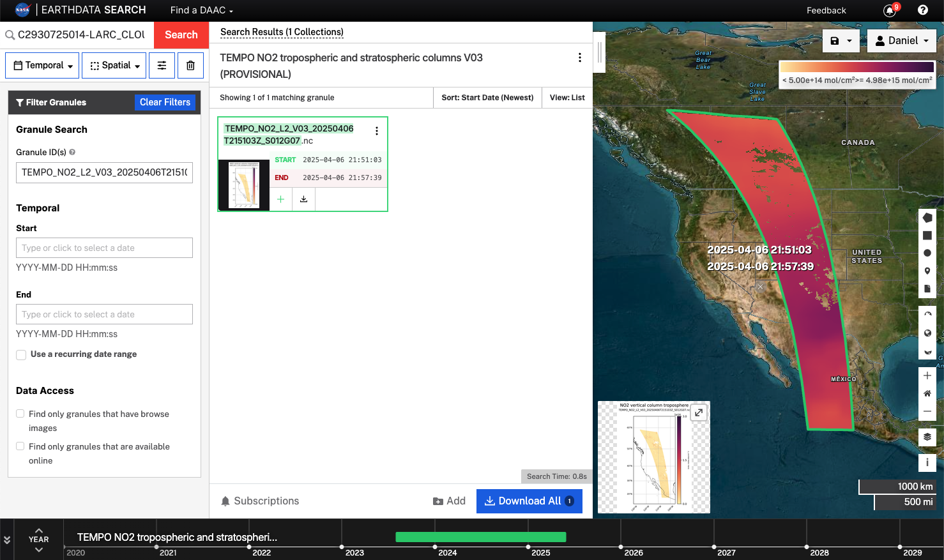Decrease timeline zoom level below YEAR
The image size is (944, 560).
click(x=39, y=550)
